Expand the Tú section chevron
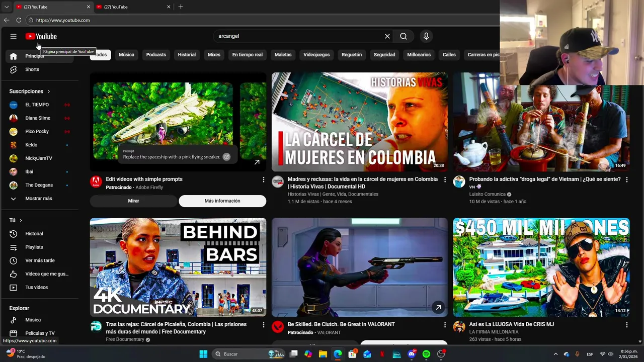Image resolution: width=644 pixels, height=362 pixels. tap(21, 220)
